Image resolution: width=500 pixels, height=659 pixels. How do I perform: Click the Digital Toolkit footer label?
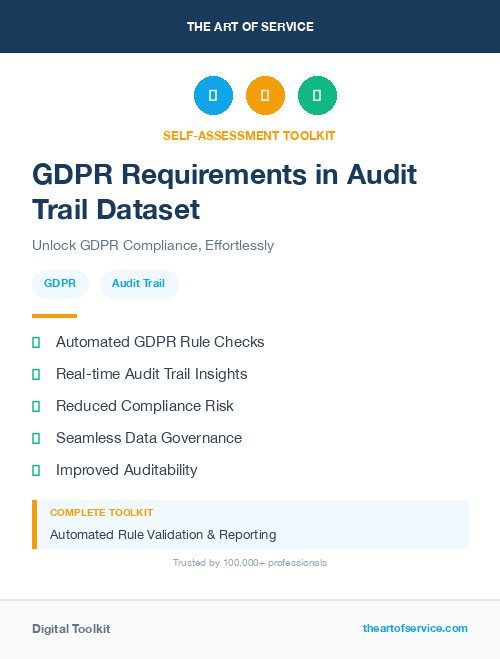(71, 629)
